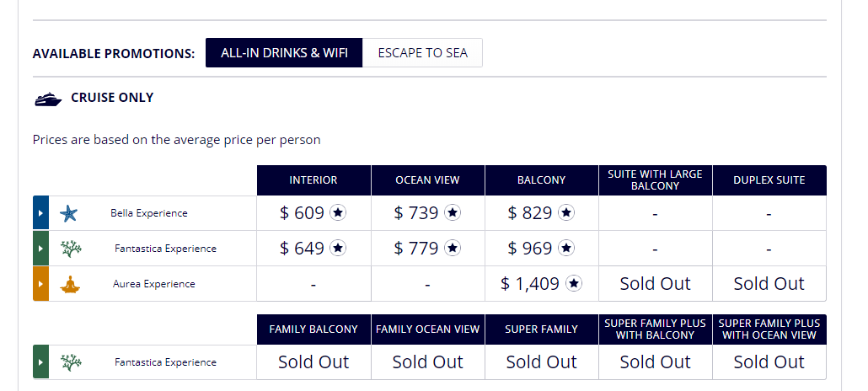The width and height of the screenshot is (868, 391).
Task: Select the All-In Drinks & WiFi promotion tab
Action: click(284, 52)
